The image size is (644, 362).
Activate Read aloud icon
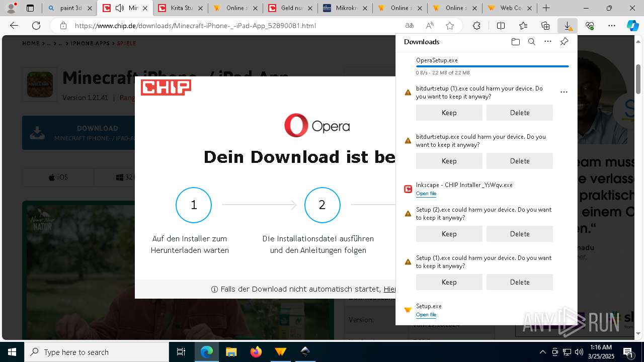pos(430,26)
